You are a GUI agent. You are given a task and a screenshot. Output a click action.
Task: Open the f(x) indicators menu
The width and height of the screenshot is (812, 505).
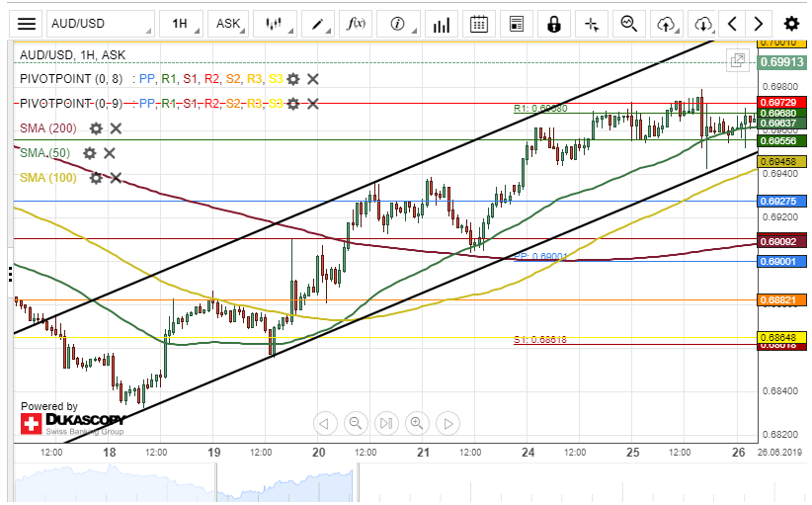(357, 24)
